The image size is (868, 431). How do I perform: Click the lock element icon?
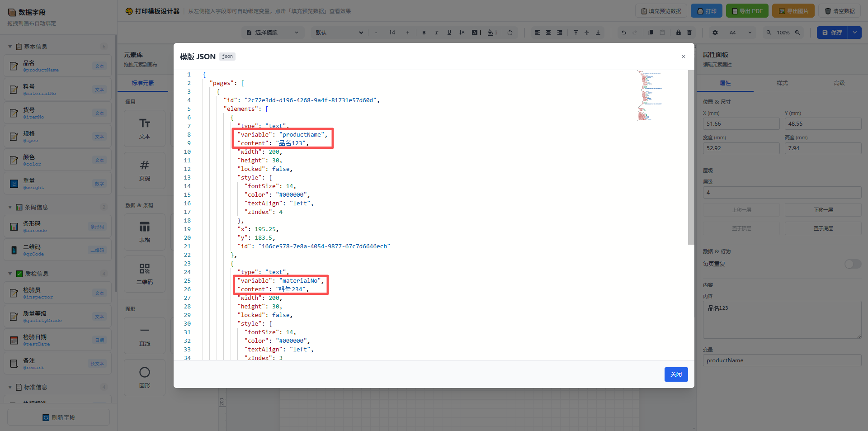pos(678,33)
